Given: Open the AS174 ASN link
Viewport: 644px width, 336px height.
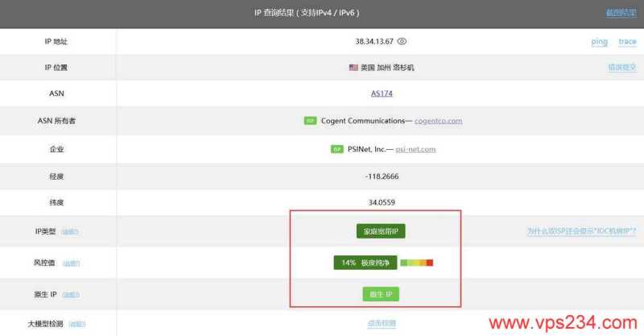Looking at the screenshot, I should [382, 93].
